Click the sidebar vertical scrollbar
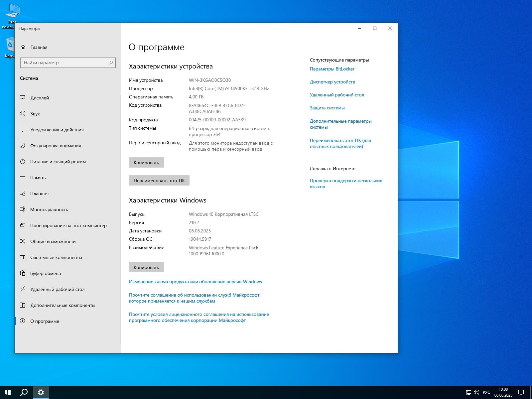 coord(120,219)
